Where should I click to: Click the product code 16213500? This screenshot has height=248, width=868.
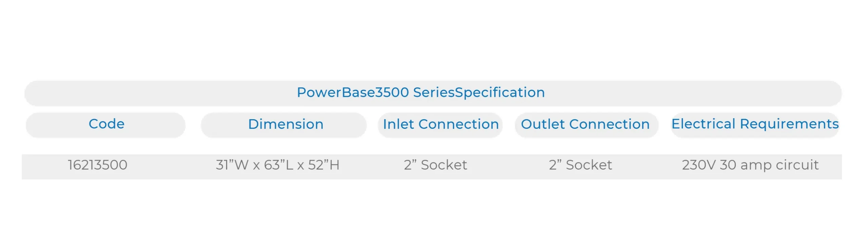pyautogui.click(x=97, y=165)
